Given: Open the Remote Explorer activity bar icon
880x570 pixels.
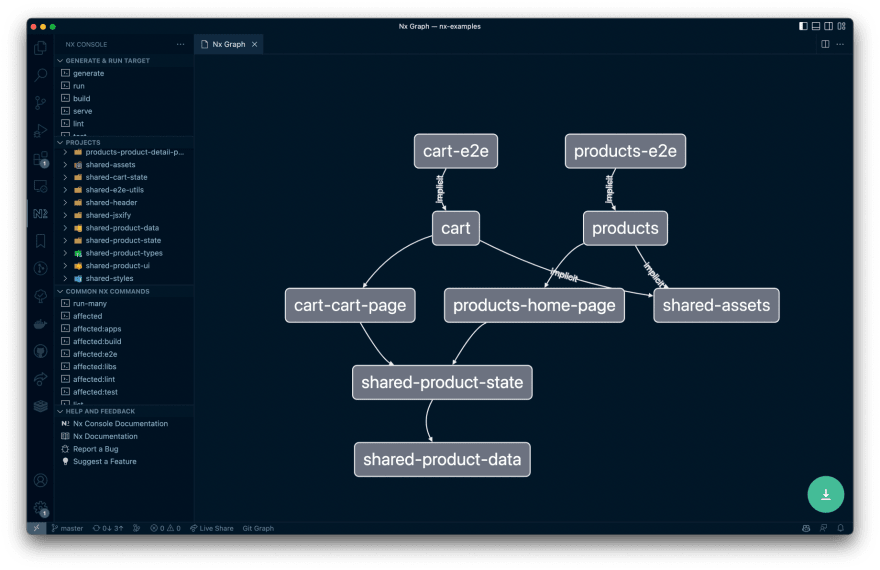Looking at the screenshot, I should click(x=40, y=186).
